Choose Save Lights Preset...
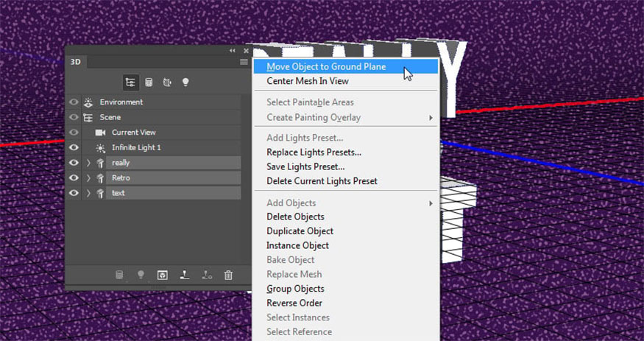Viewport: 644px width, 341px height. click(346, 166)
